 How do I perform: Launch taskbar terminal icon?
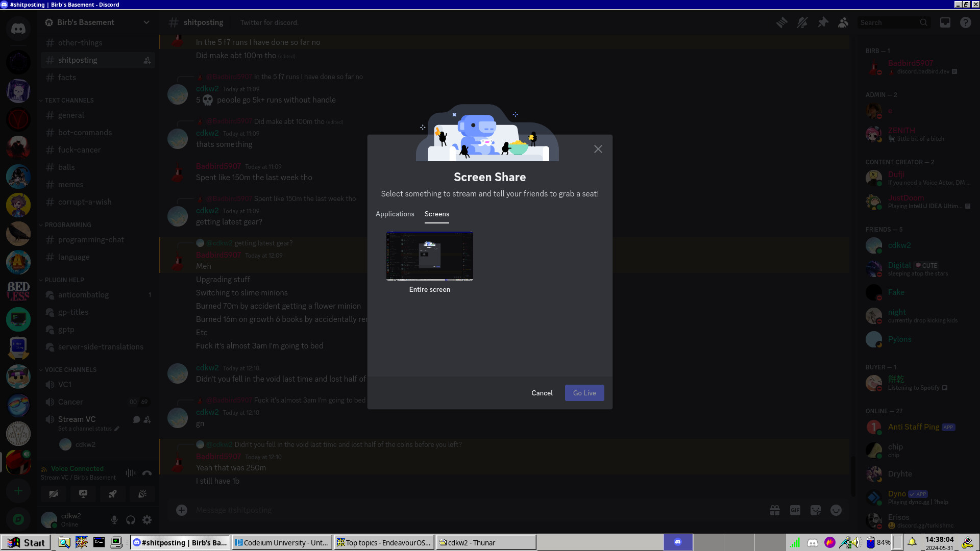tap(99, 542)
